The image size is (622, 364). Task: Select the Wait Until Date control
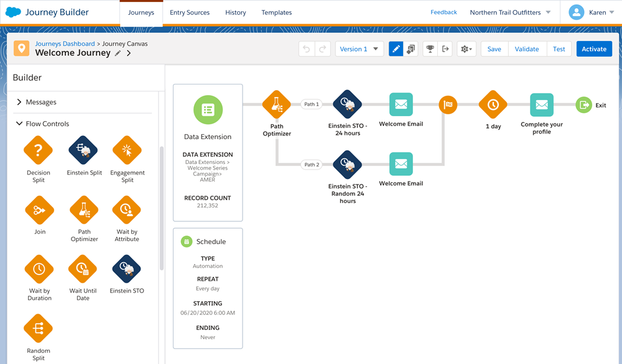click(x=83, y=269)
